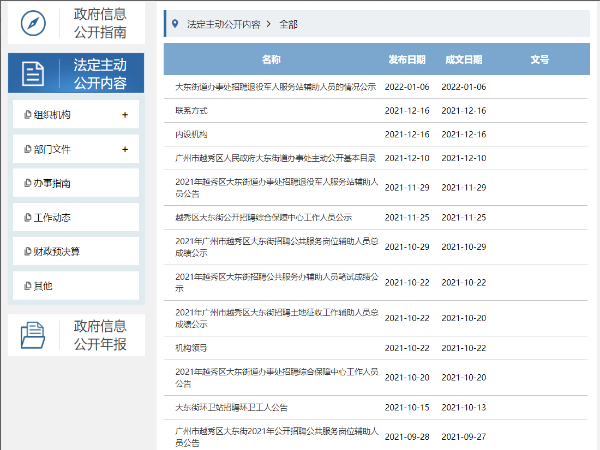600x450 pixels.
Task: Expand 部门文件 with its plus sign
Action: point(124,149)
